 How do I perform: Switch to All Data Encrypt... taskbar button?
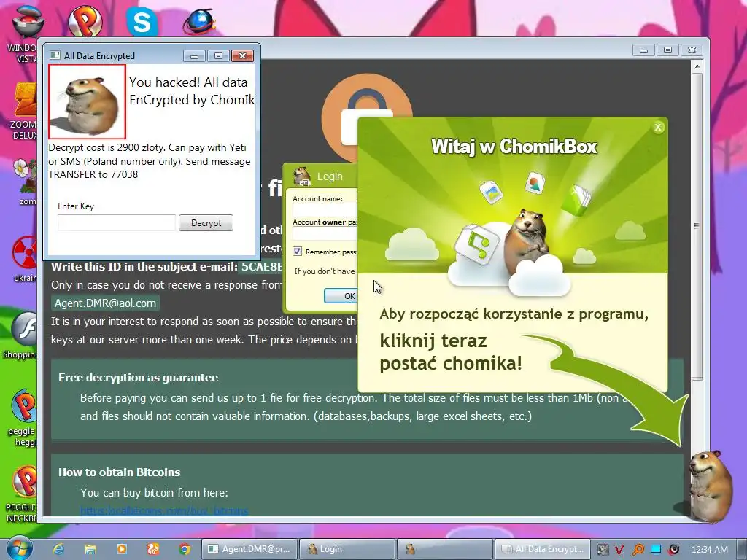click(543, 549)
